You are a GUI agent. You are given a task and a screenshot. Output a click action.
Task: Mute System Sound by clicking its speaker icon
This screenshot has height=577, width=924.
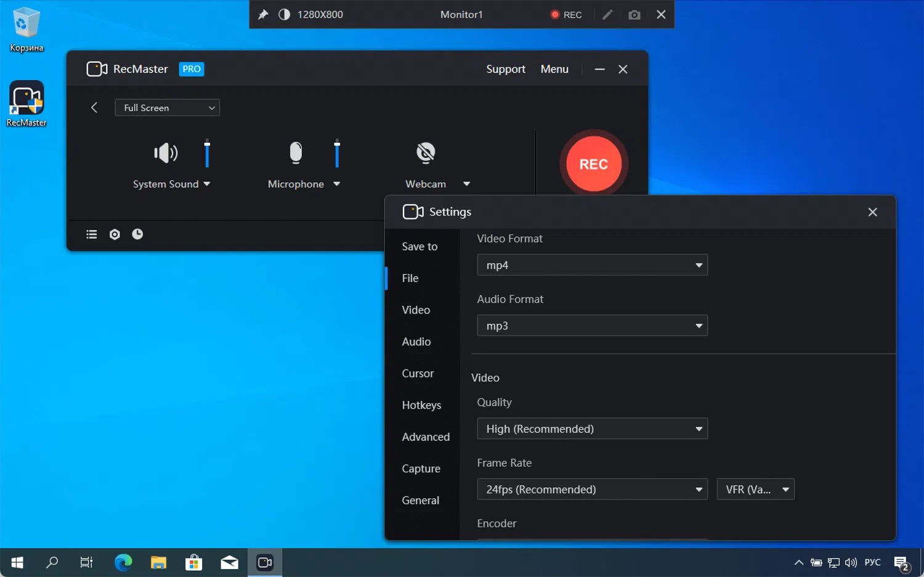[164, 153]
